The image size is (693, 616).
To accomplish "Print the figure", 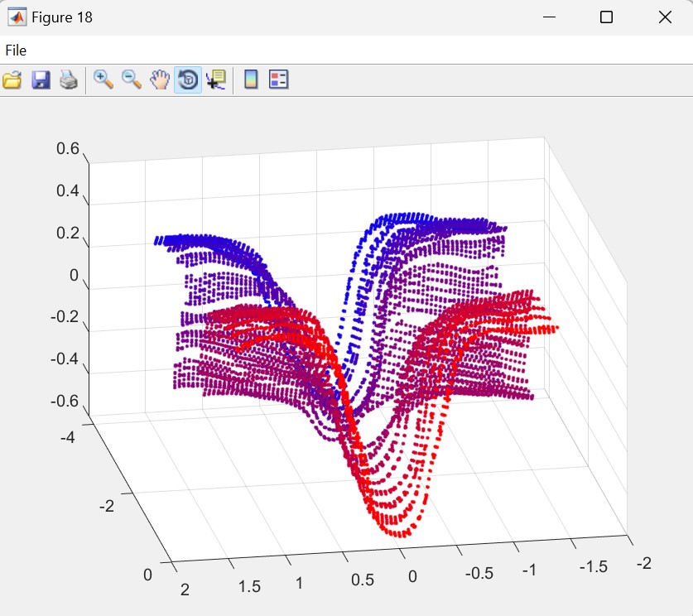I will pos(68,80).
